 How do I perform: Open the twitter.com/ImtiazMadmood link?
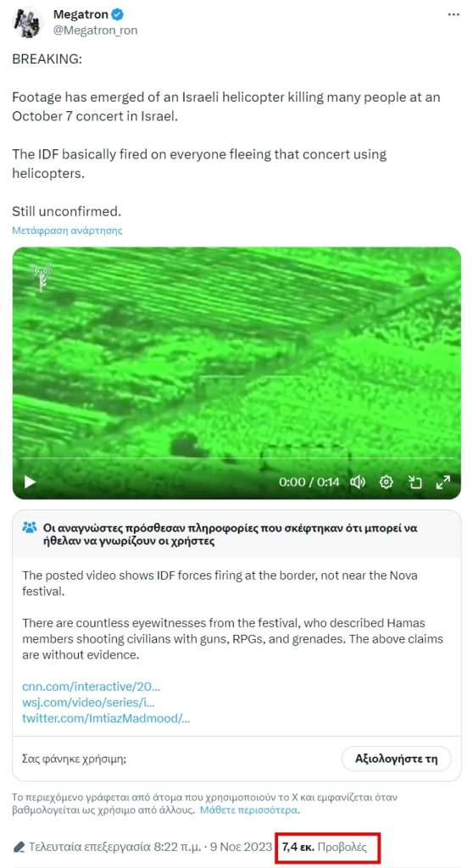(106, 719)
